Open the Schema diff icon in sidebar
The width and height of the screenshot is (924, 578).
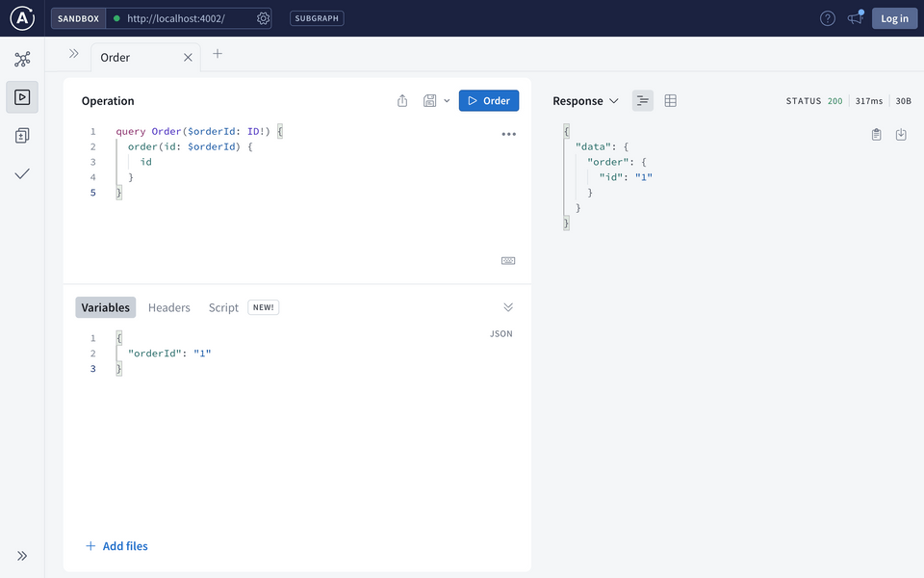click(22, 136)
